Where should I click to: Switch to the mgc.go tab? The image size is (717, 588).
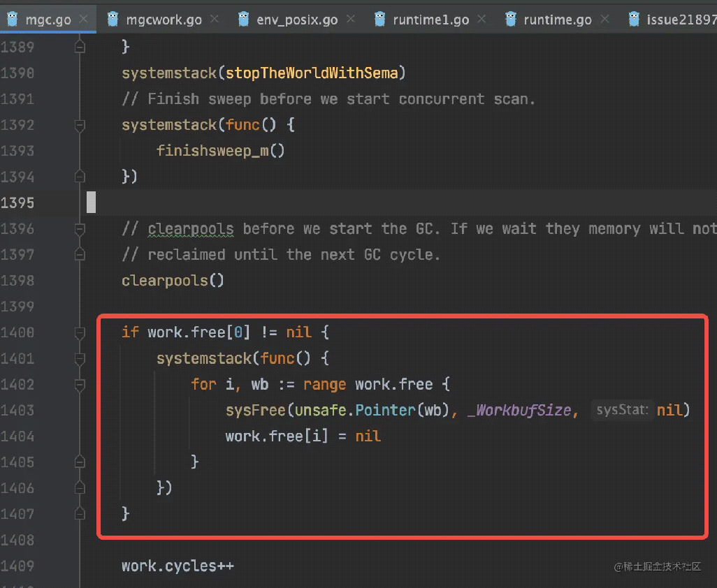pos(48,20)
